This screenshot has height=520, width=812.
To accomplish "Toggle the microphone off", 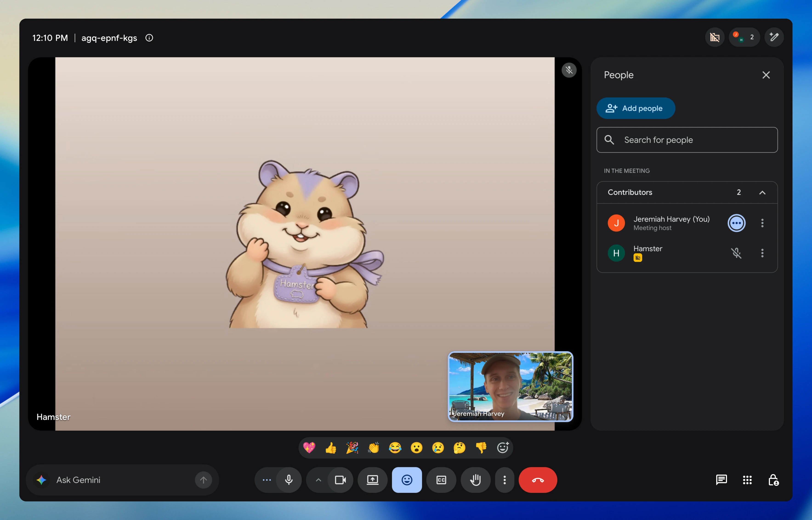I will coord(289,480).
